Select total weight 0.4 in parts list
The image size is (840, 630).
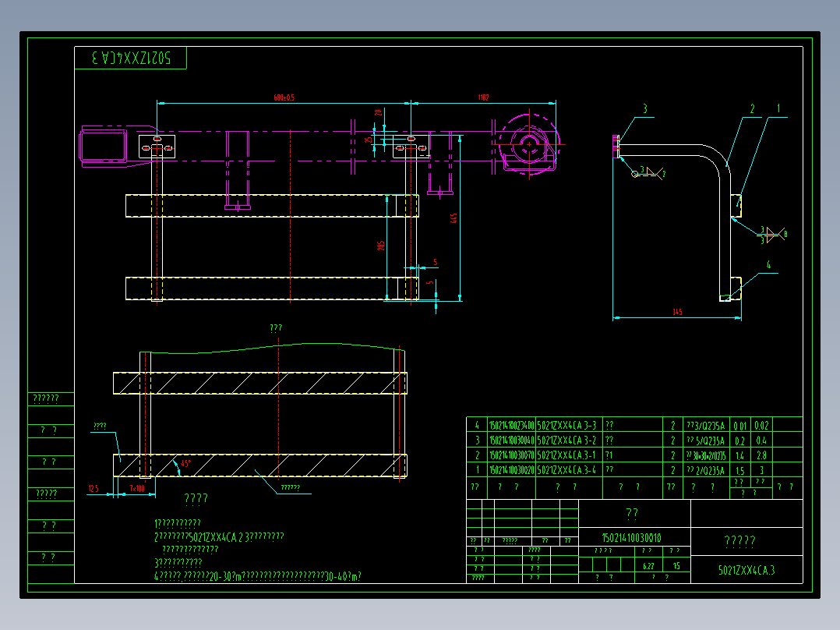click(761, 441)
